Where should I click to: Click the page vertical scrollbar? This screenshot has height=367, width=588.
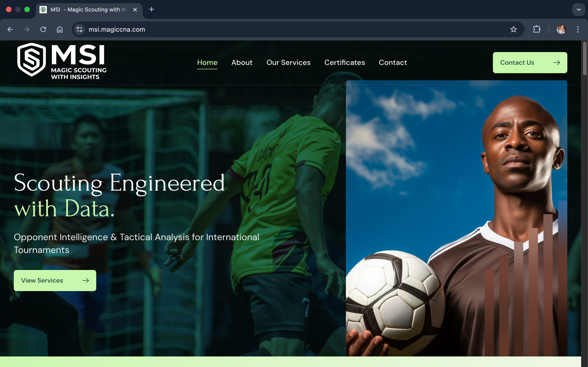click(x=584, y=58)
